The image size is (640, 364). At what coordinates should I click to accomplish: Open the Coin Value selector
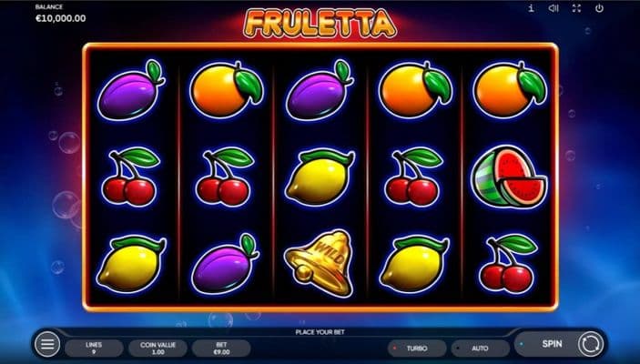(x=157, y=349)
